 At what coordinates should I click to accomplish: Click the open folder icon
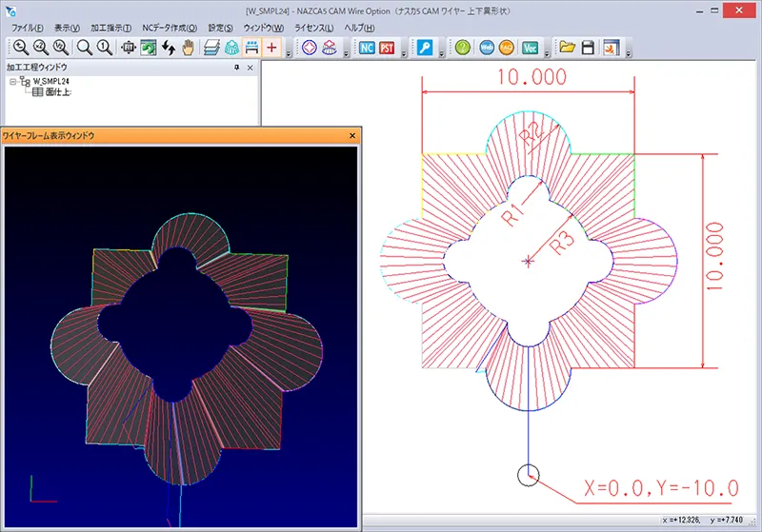tap(568, 48)
